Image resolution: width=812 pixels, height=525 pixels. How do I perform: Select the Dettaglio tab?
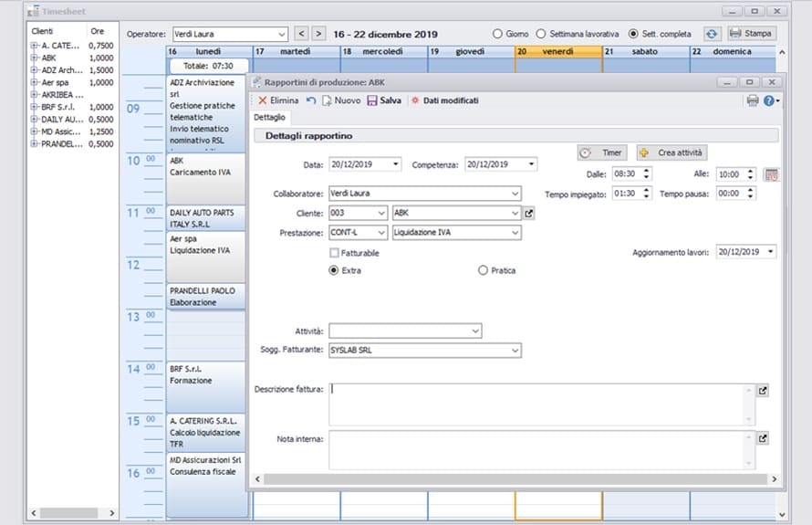point(269,118)
